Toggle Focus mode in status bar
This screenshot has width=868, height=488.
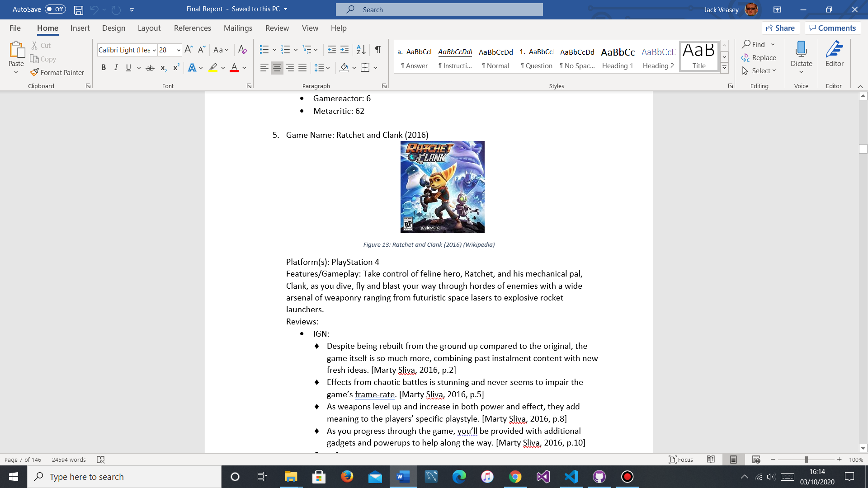(681, 460)
